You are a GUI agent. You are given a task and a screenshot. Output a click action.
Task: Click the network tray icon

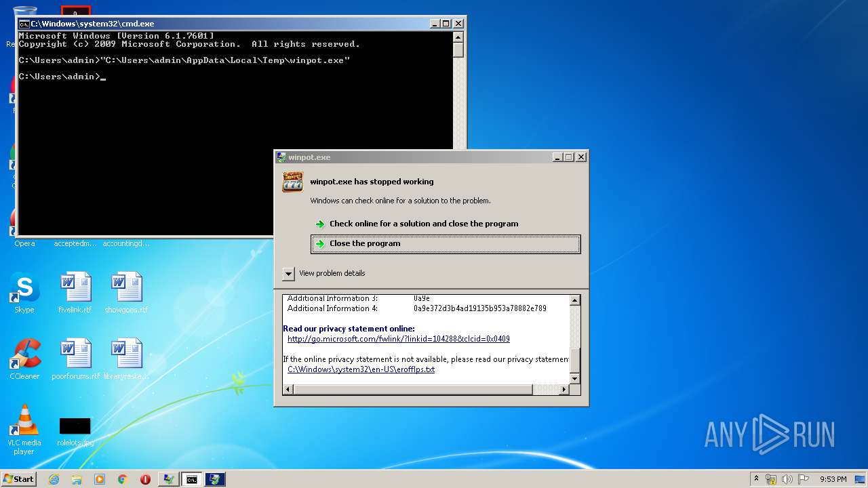771,479
